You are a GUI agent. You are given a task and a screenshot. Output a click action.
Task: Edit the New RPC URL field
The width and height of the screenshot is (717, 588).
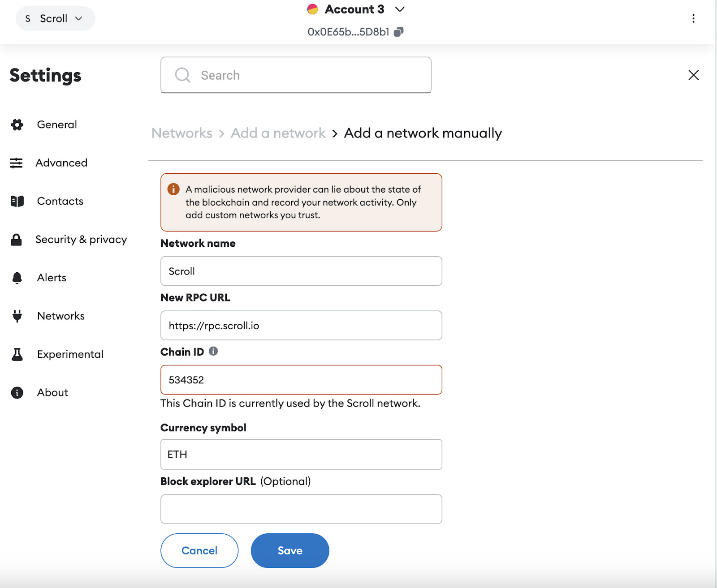(301, 325)
